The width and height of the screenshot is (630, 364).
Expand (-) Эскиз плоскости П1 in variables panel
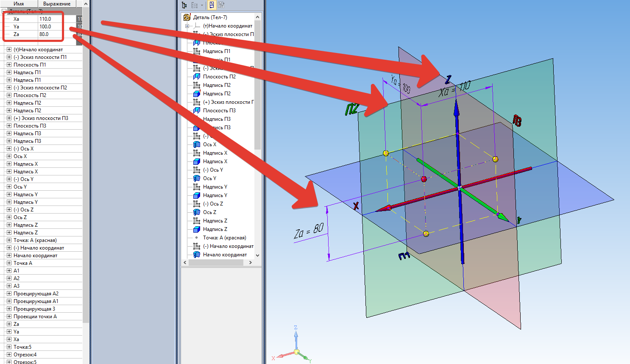[x=9, y=57]
